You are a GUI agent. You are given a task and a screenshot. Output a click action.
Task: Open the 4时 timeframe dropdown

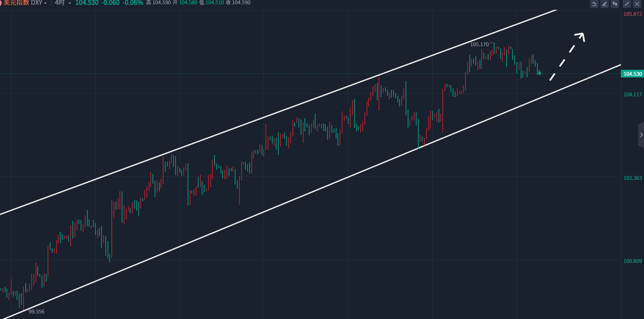pyautogui.click(x=63, y=3)
